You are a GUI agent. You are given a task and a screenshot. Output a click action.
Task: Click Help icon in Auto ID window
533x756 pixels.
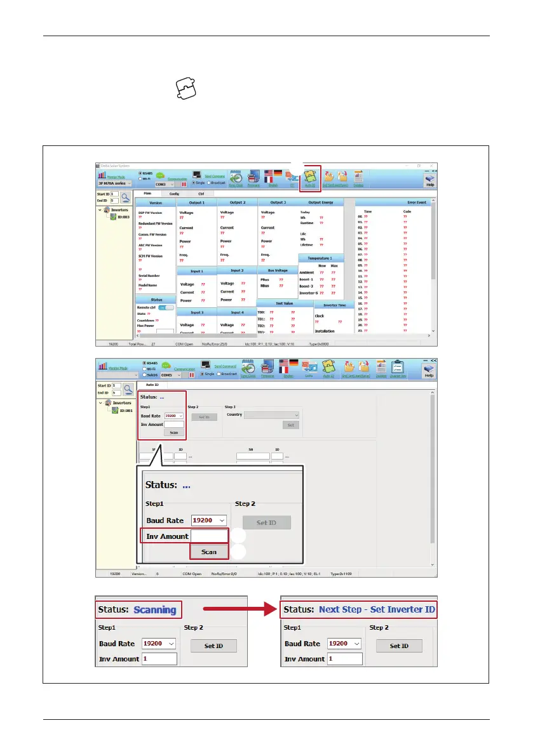[429, 370]
